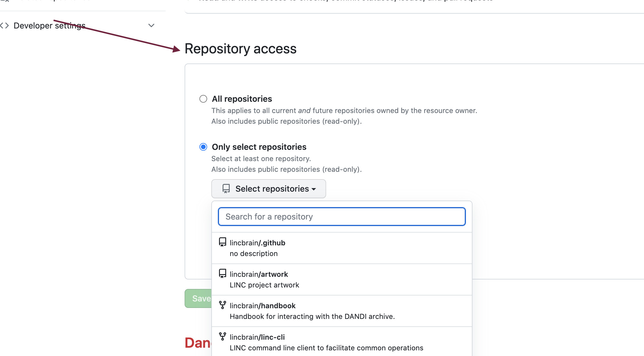The height and width of the screenshot is (356, 644).
Task: Select Only select repositories radio button
Action: (203, 147)
